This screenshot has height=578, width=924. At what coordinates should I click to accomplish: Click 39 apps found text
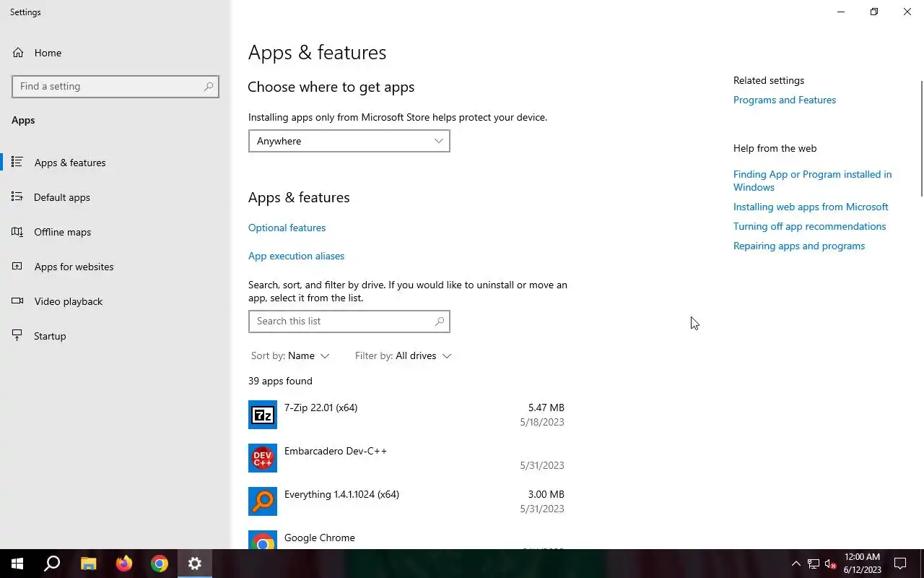click(x=280, y=381)
